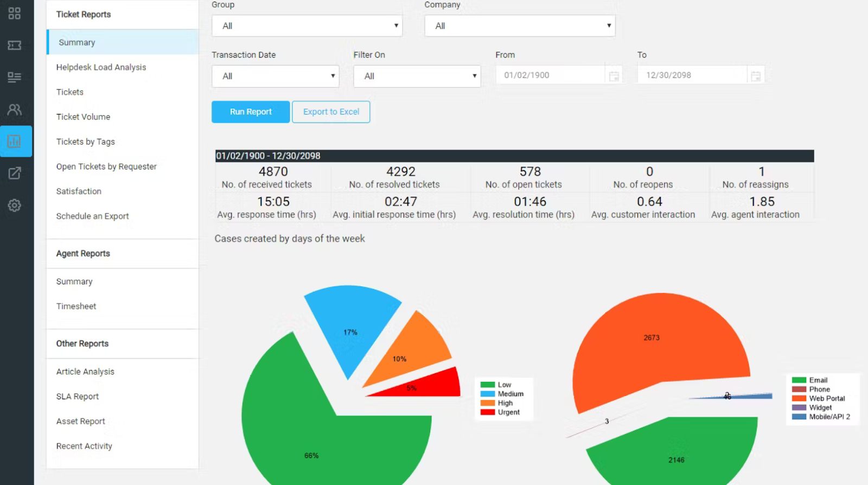The height and width of the screenshot is (485, 868).
Task: Click the 15:05 avg response time
Action: tap(273, 202)
